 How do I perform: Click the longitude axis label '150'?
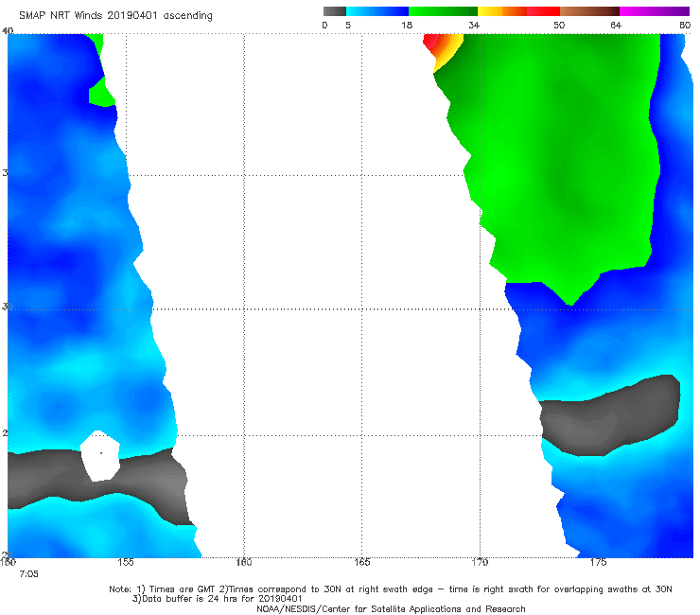click(x=8, y=562)
